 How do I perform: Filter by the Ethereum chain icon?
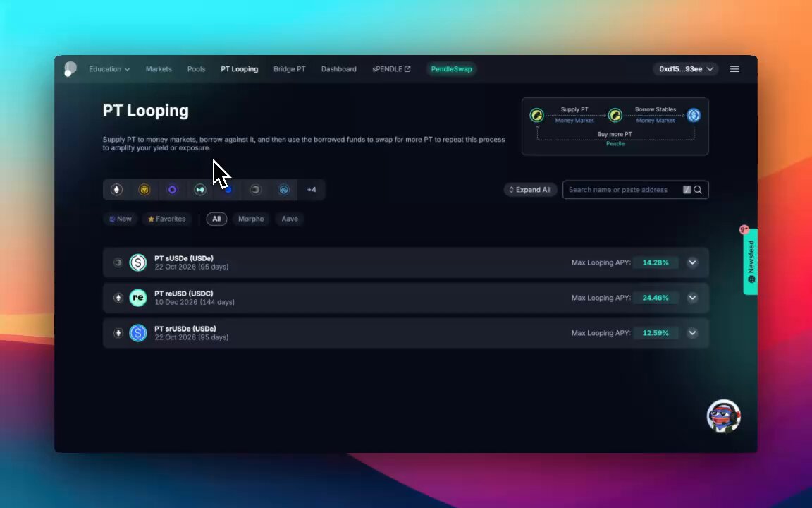click(x=116, y=190)
